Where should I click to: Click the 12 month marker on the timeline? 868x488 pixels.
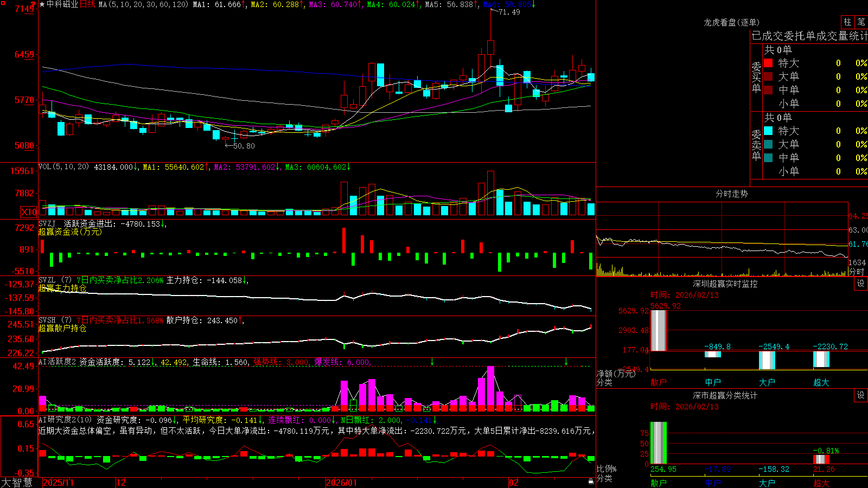[122, 483]
